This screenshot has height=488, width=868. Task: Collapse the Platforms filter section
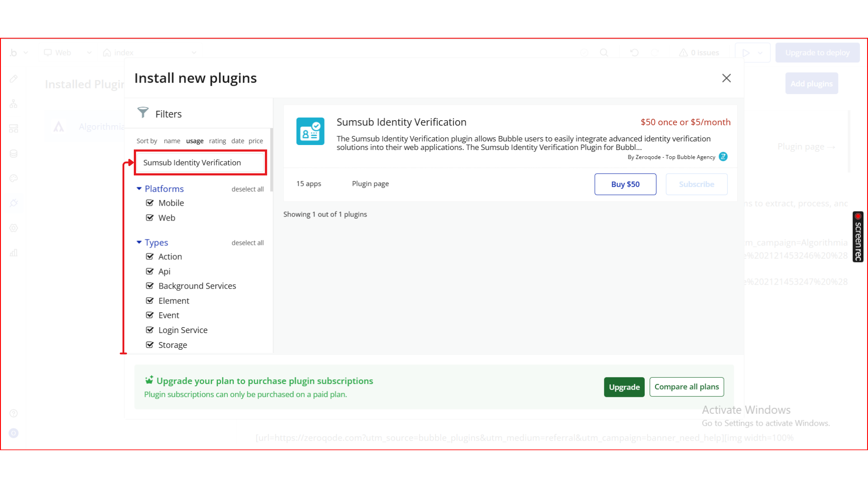pos(139,189)
